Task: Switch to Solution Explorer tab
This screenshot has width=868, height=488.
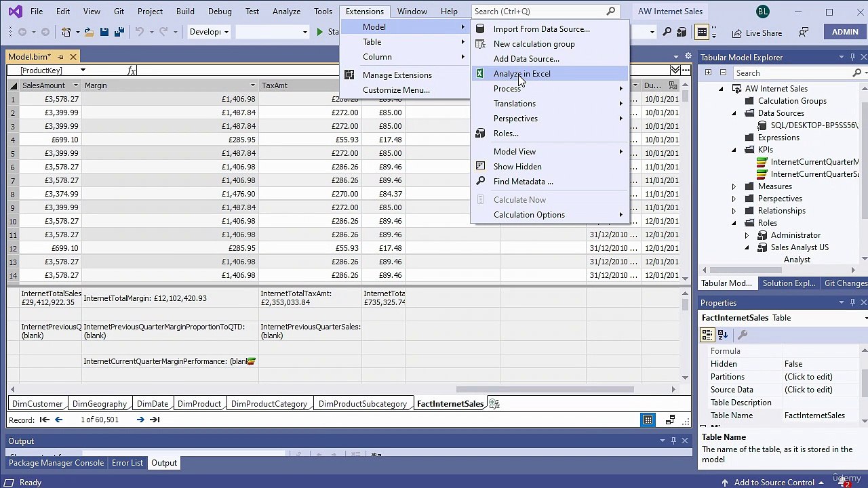Action: (789, 283)
